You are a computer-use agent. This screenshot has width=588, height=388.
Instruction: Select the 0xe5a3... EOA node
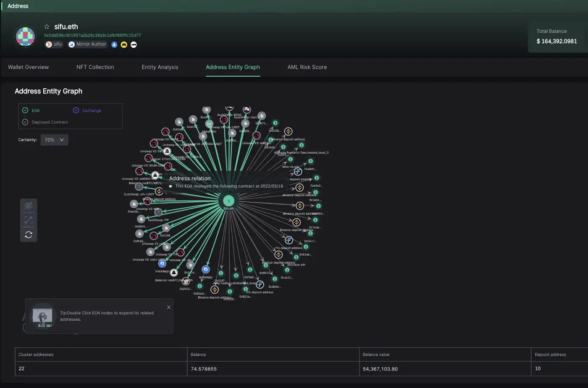(x=316, y=178)
